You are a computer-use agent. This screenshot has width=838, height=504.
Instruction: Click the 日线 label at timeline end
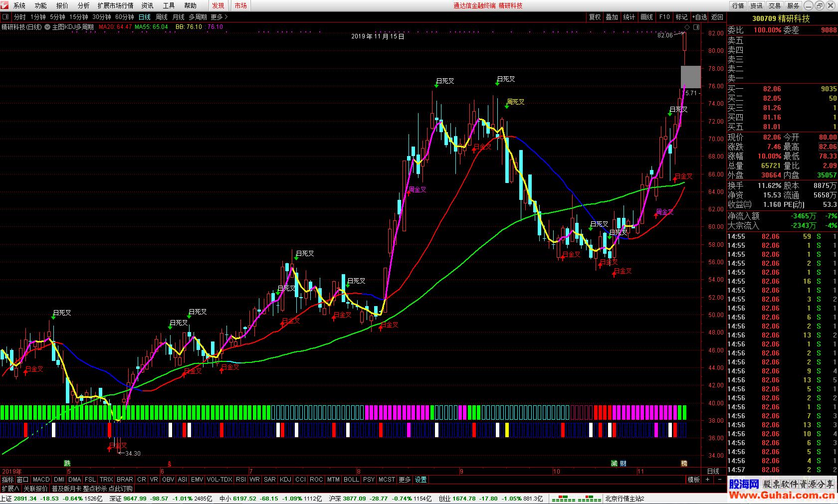coord(713,471)
